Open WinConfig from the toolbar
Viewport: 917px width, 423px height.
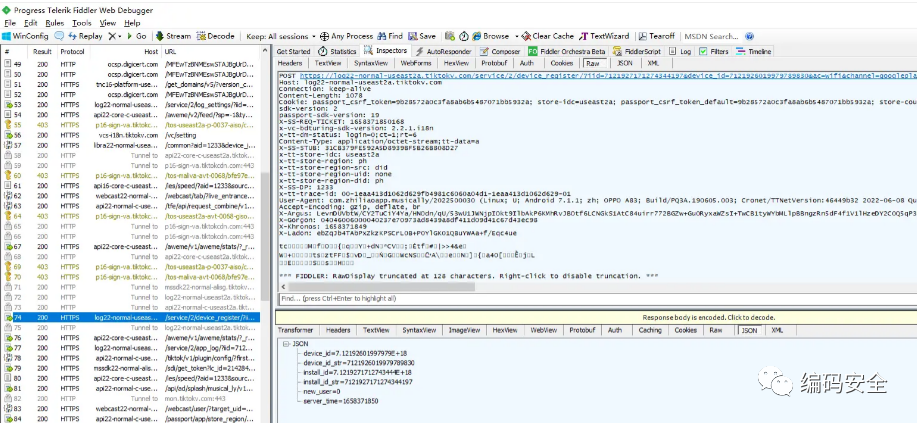26,36
